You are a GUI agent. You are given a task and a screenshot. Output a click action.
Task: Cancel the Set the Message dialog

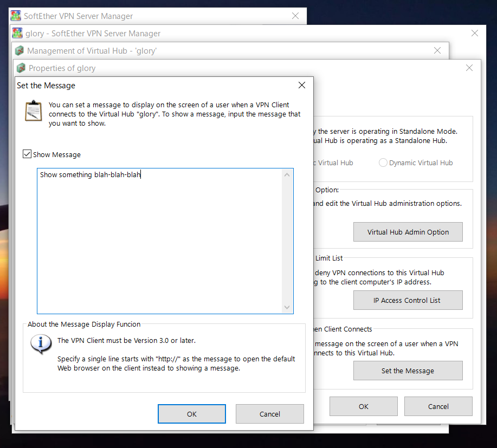(270, 414)
